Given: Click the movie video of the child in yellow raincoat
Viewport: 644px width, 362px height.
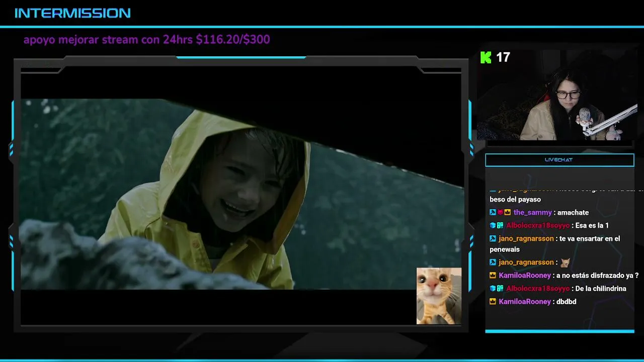Looking at the screenshot, I should tap(241, 194).
